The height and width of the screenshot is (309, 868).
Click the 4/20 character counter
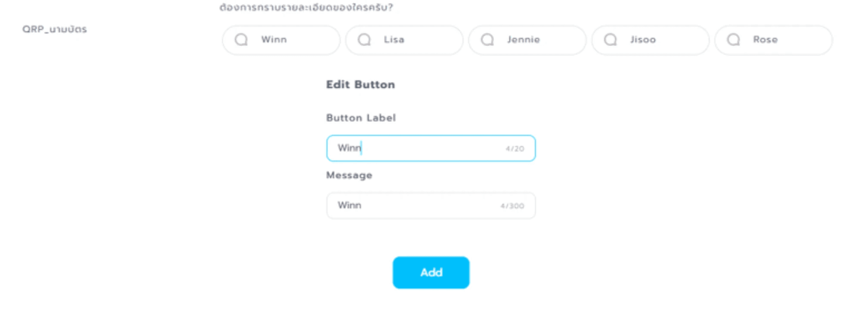point(515,149)
